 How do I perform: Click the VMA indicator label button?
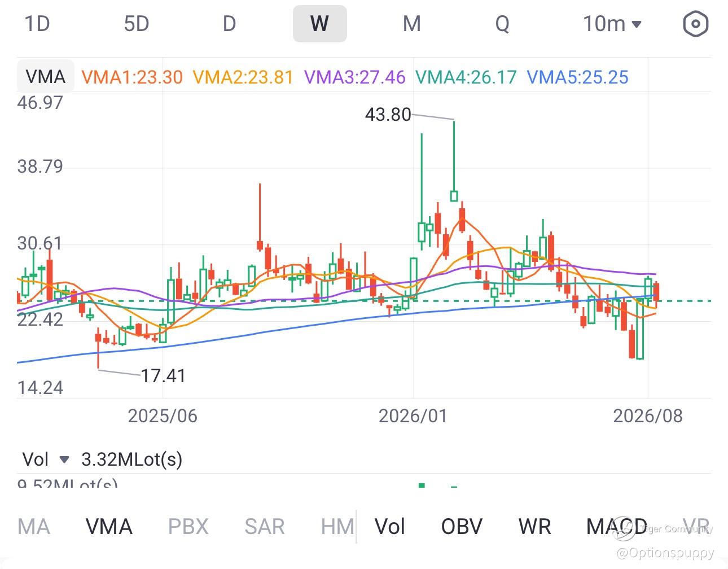pyautogui.click(x=46, y=76)
